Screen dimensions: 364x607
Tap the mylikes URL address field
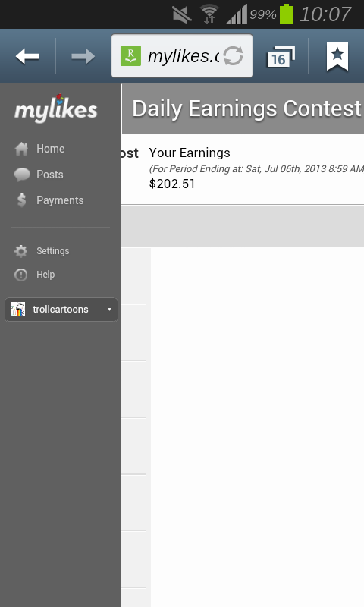pyautogui.click(x=182, y=56)
